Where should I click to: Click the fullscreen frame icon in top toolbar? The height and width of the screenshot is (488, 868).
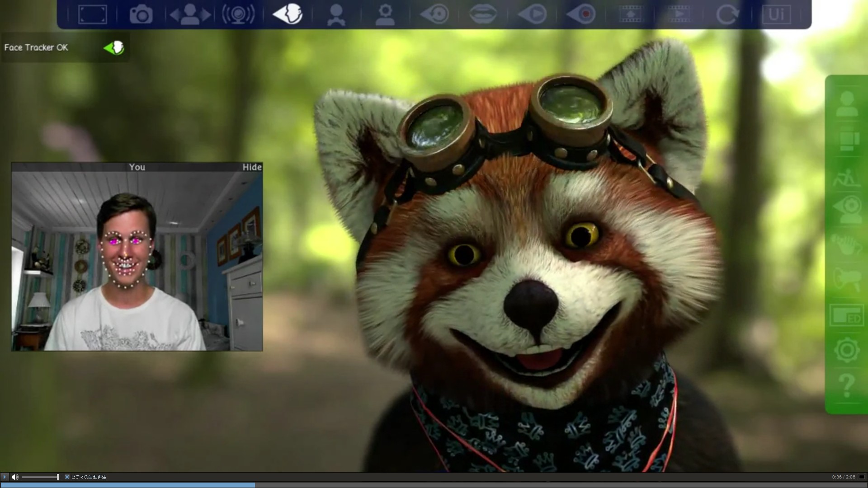[x=93, y=14]
